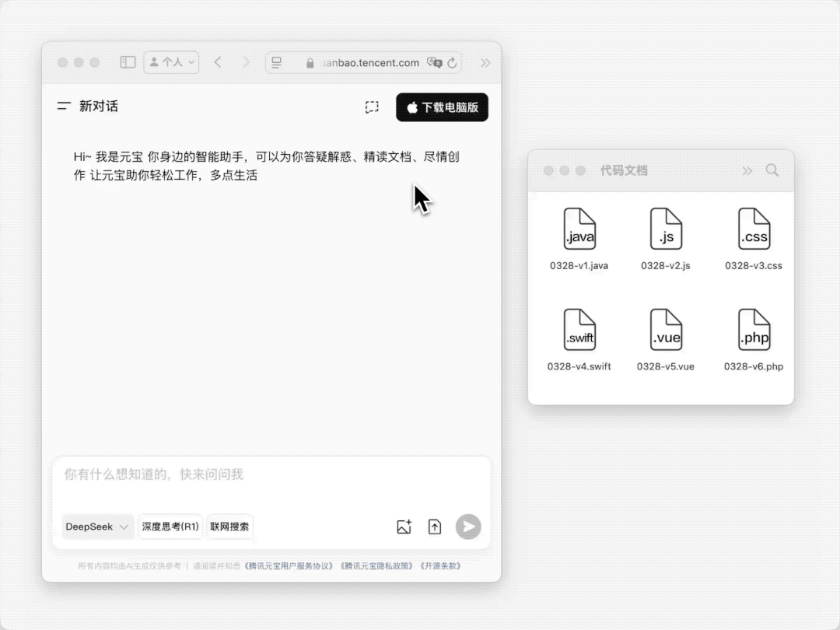
Task: Select the .vue file icon
Action: point(666,330)
